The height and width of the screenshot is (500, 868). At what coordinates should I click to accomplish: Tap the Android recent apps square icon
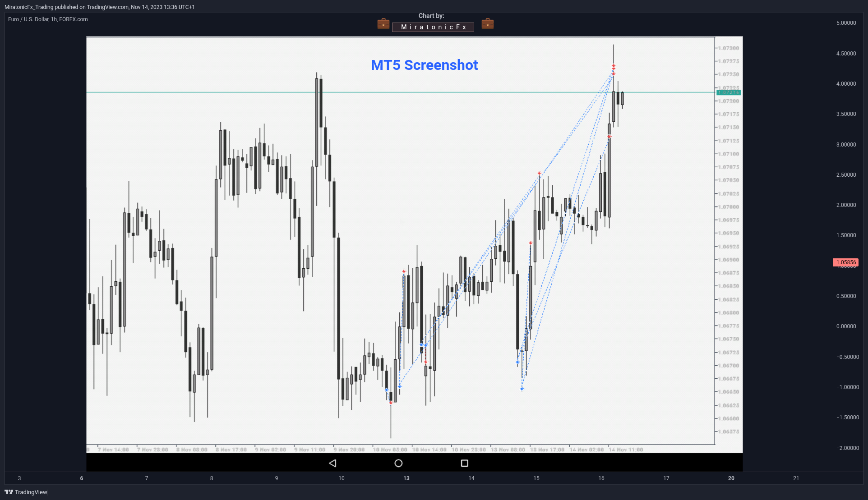click(464, 463)
